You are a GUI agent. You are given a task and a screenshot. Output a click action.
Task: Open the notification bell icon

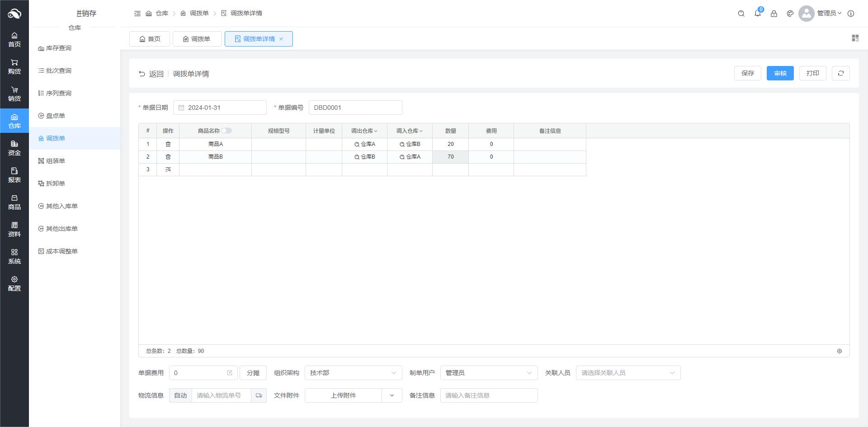(x=758, y=14)
